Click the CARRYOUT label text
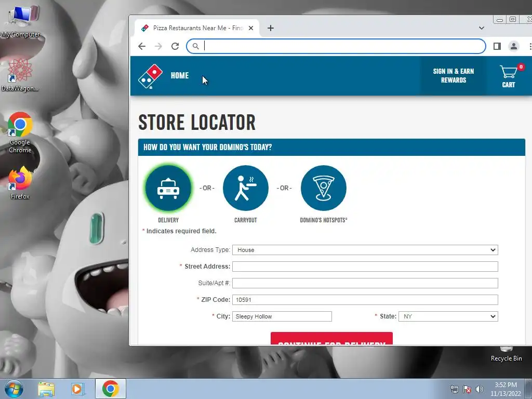The image size is (532, 399). pyautogui.click(x=246, y=220)
